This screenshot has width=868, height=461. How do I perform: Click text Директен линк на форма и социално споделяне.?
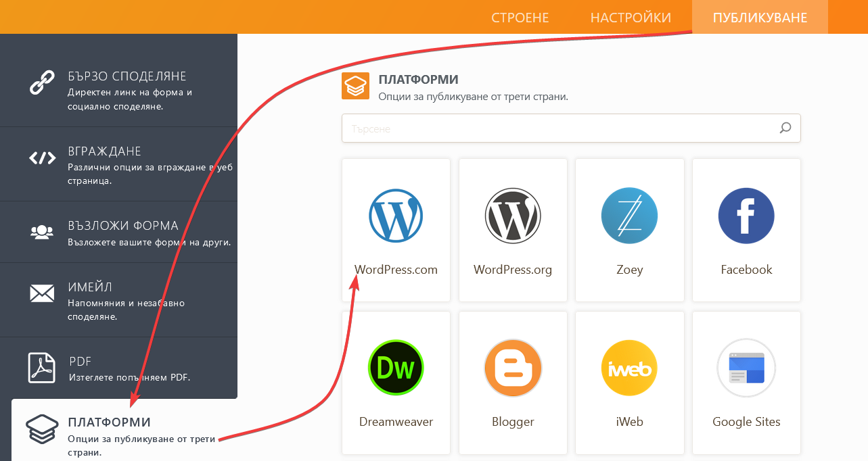coord(130,99)
